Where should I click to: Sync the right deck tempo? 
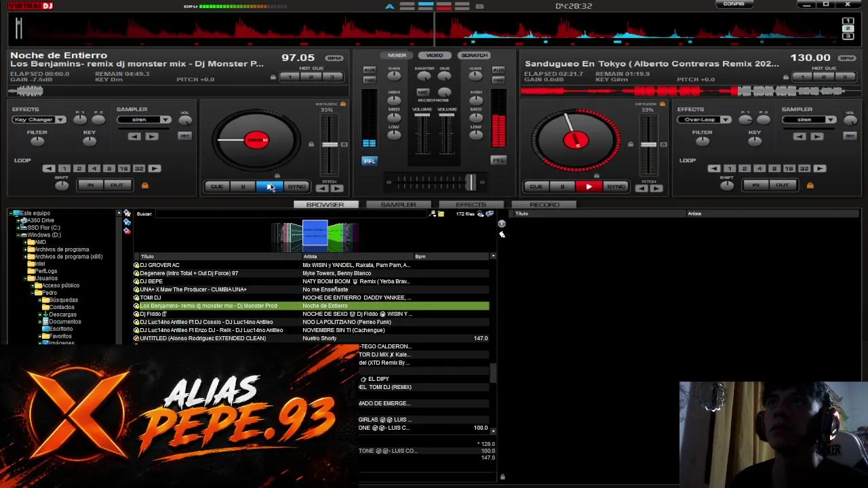coord(616,186)
